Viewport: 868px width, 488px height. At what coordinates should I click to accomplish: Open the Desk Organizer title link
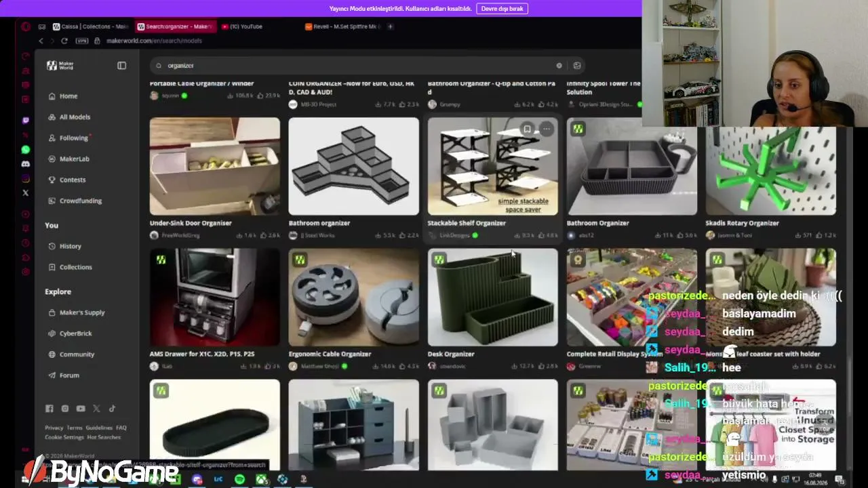click(x=451, y=354)
